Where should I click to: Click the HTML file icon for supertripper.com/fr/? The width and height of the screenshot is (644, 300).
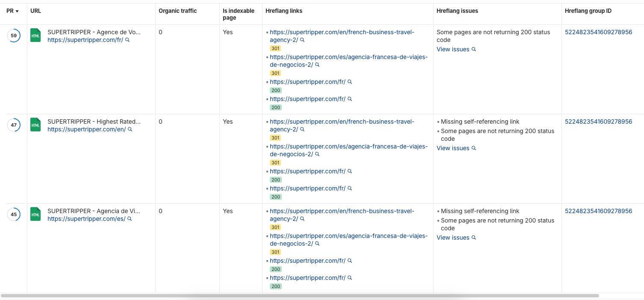(35, 36)
